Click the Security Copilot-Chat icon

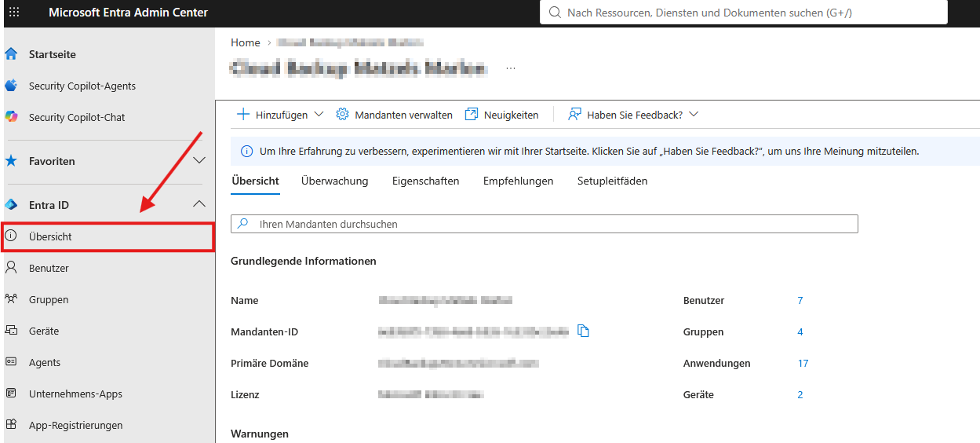tap(11, 117)
